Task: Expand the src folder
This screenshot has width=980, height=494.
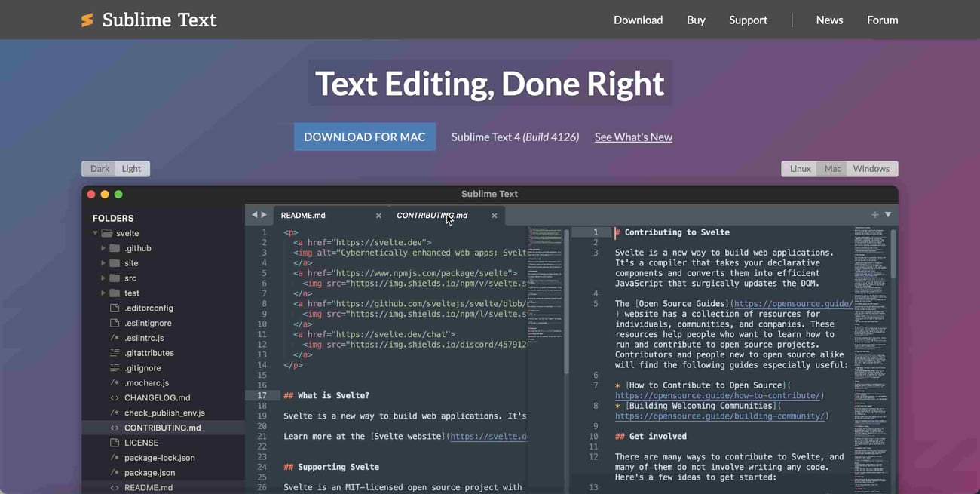Action: pyautogui.click(x=103, y=278)
